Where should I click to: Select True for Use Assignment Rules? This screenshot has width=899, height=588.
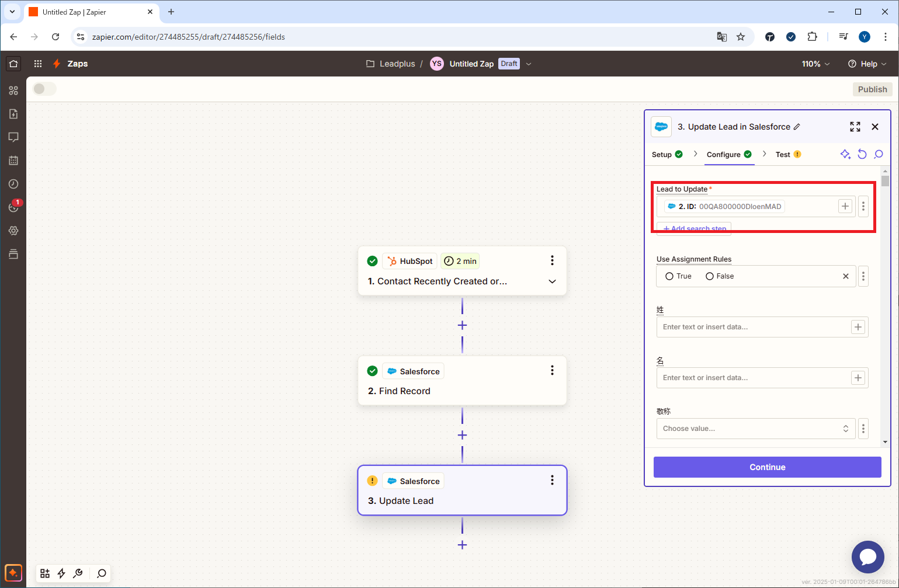(x=669, y=276)
